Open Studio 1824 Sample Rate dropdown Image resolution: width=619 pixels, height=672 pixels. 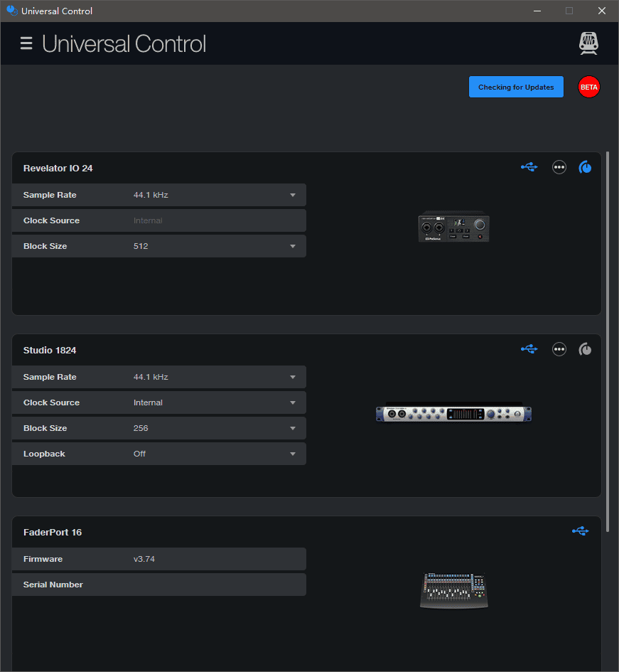(x=159, y=377)
